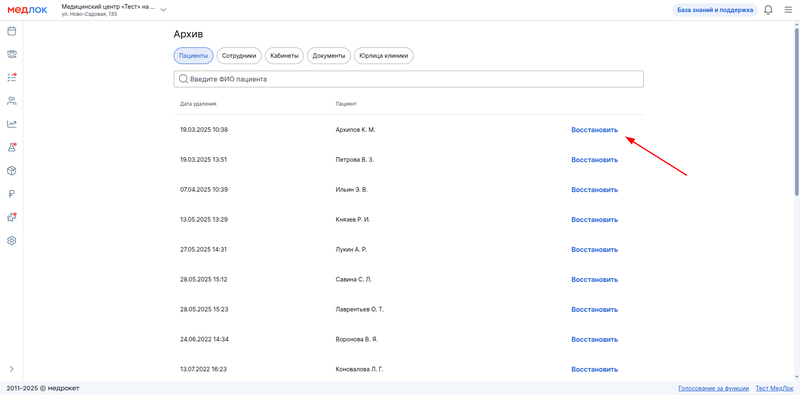
Task: Click the patient name search field
Action: 408,79
